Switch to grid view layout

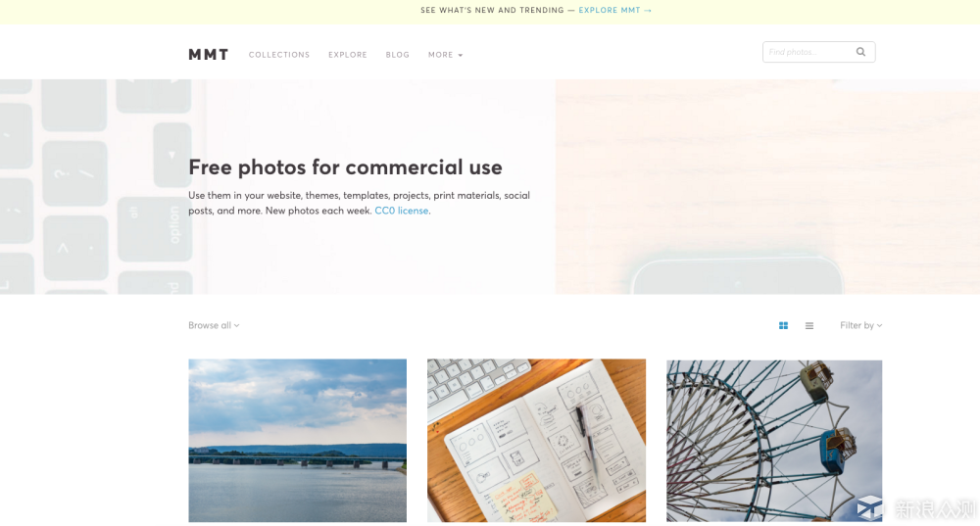[x=783, y=325]
